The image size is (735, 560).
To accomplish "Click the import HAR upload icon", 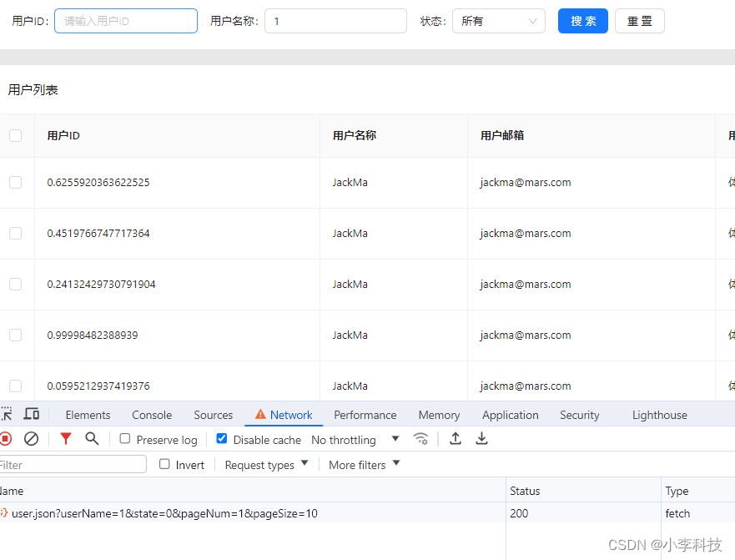I will click(x=456, y=439).
